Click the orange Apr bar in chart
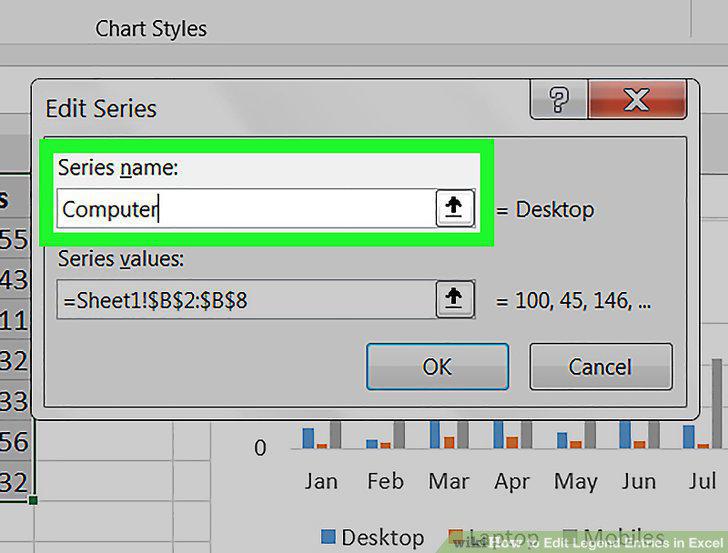Viewport: 728px width, 553px height. coord(512,442)
